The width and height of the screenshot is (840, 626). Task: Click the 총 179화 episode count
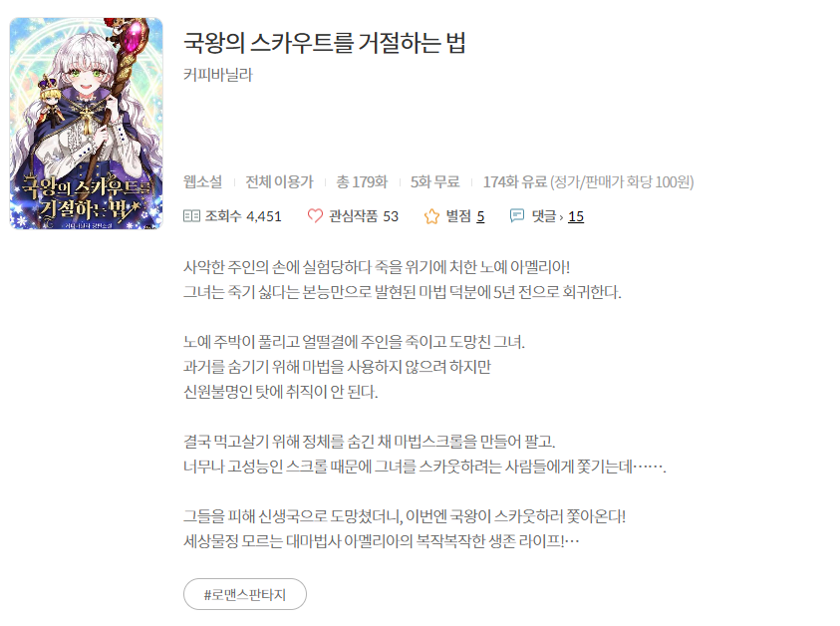point(362,181)
